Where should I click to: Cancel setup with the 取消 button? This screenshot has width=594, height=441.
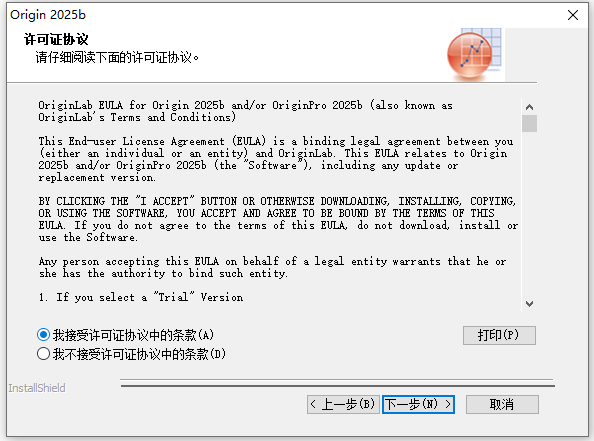(x=502, y=404)
